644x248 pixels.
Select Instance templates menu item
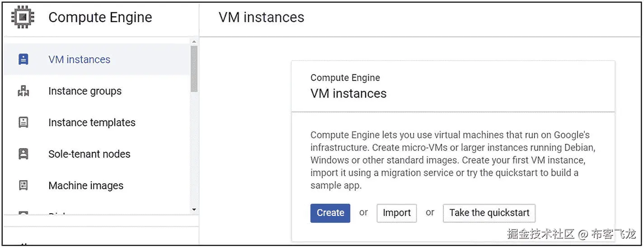pos(92,122)
